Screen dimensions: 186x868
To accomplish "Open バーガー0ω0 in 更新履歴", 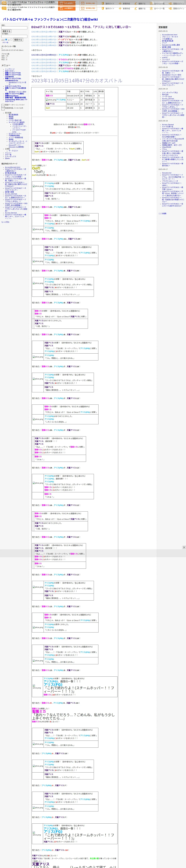I will point(167,97).
